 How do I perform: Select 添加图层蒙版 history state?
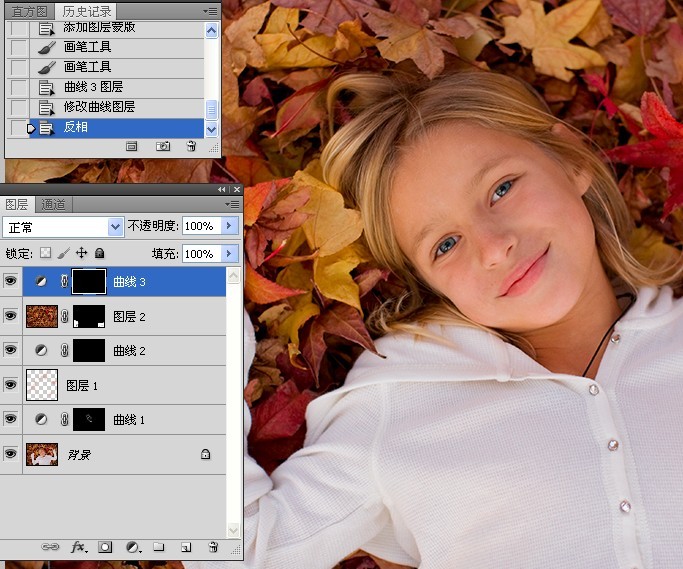tap(116, 28)
